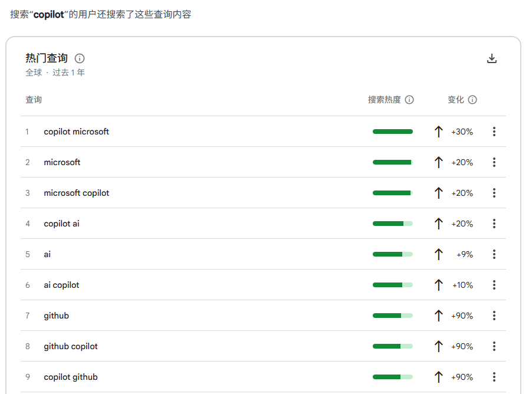532x394 pixels.
Task: Open the microsoft query
Action: [x=62, y=162]
